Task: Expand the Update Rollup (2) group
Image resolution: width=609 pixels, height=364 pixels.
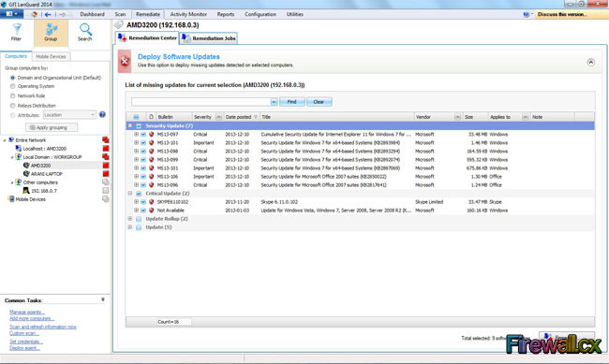Action: tap(130, 218)
